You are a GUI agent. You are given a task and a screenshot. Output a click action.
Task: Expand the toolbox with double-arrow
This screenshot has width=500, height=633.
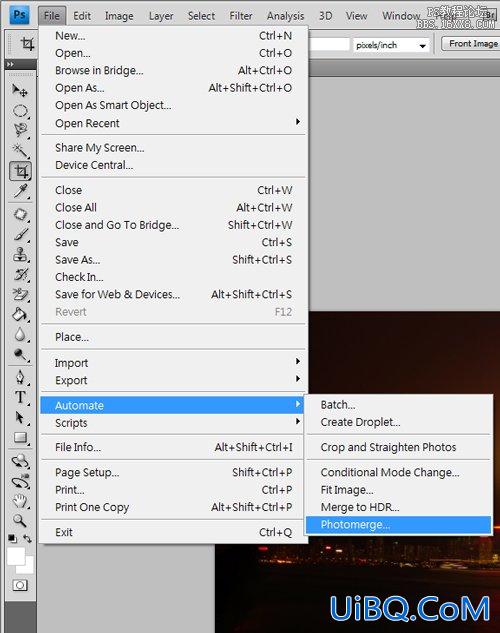pos(10,64)
